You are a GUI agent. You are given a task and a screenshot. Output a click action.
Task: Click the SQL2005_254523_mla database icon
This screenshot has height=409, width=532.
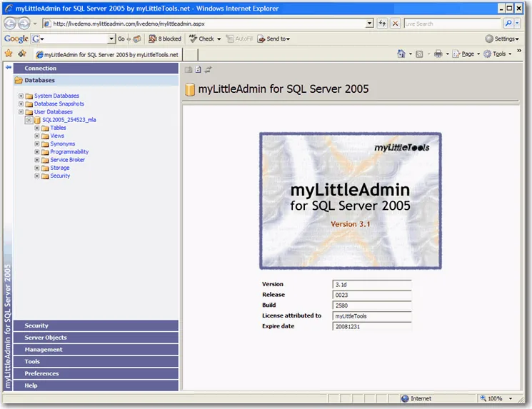37,120
